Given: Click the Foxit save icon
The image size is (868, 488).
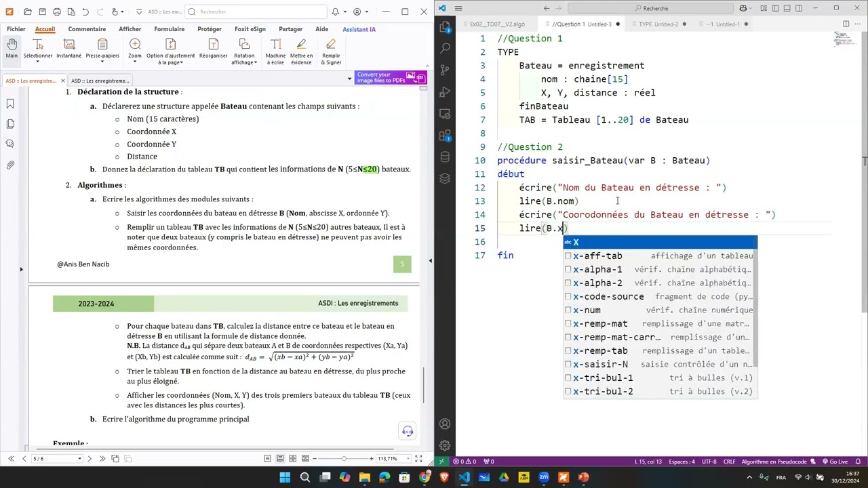Looking at the screenshot, I should point(42,12).
